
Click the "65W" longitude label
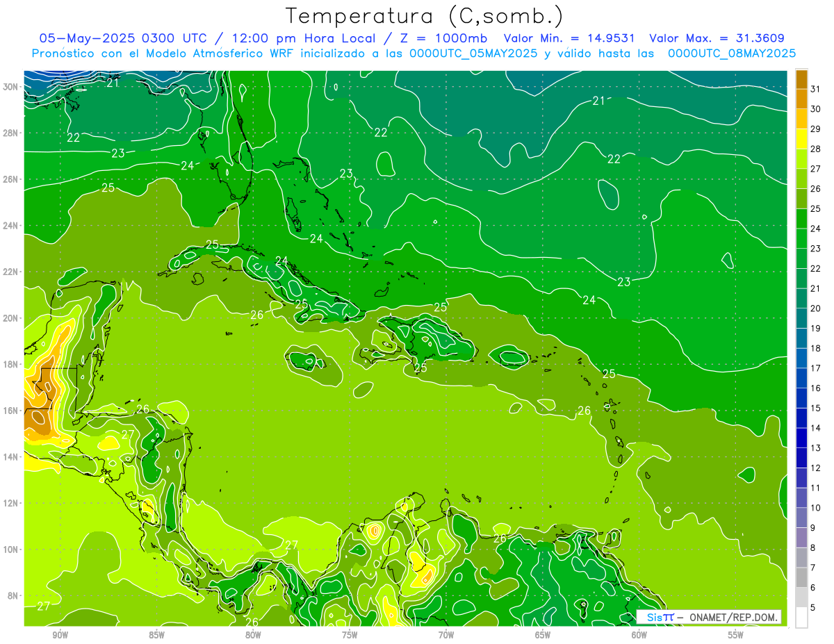(x=543, y=635)
